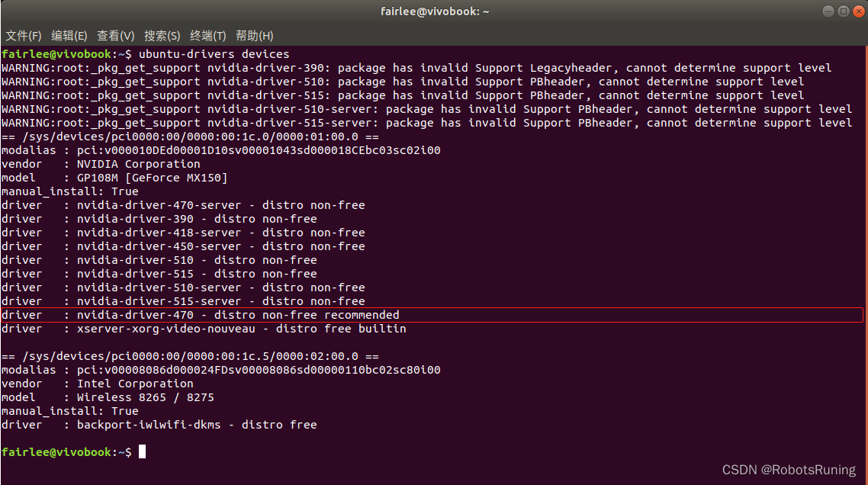Focus the cursor at the last prompt

pyautogui.click(x=142, y=452)
